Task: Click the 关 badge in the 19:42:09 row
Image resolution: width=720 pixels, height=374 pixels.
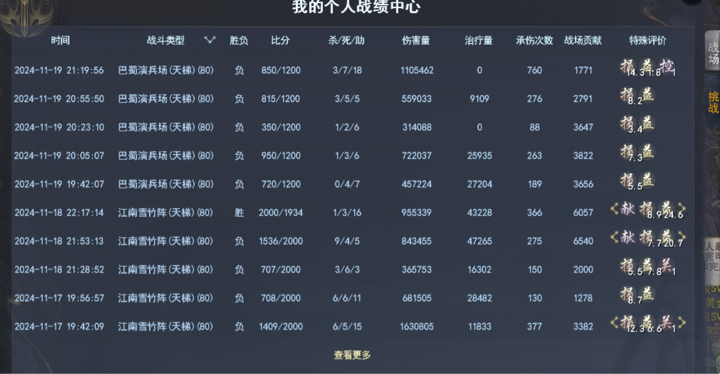Action: [x=666, y=323]
